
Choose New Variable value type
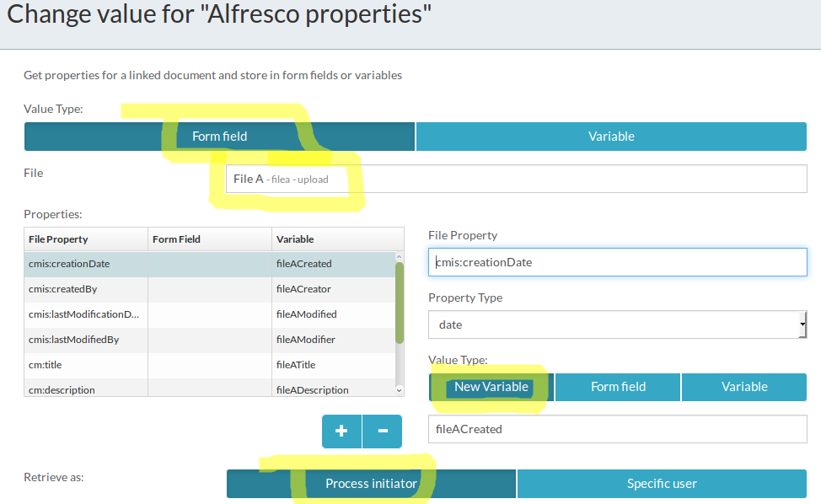click(x=491, y=388)
